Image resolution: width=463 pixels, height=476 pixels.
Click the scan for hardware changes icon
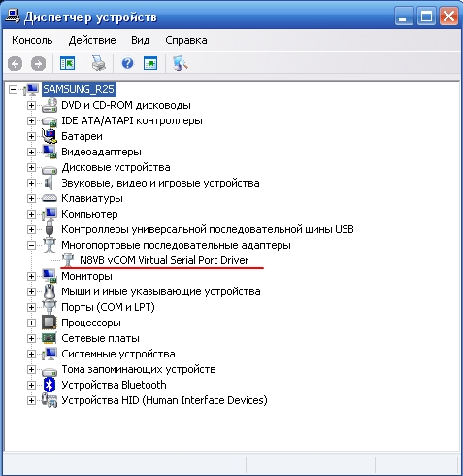[180, 63]
